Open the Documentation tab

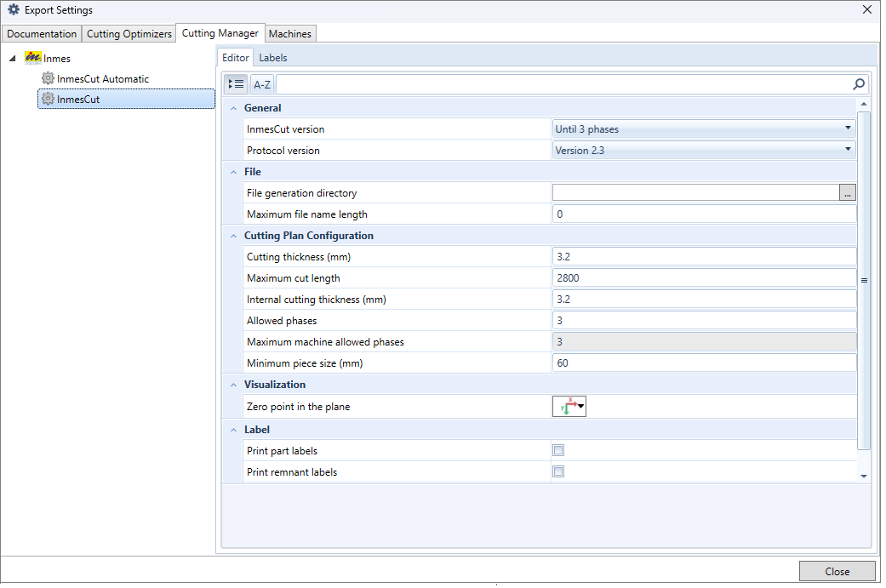point(42,33)
